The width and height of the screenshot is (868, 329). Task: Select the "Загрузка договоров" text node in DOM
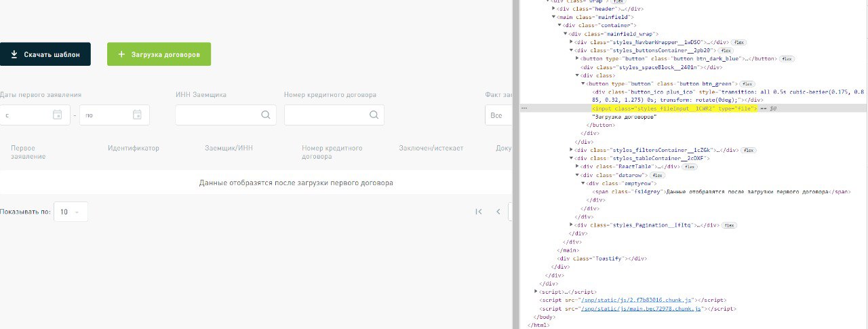tap(624, 117)
